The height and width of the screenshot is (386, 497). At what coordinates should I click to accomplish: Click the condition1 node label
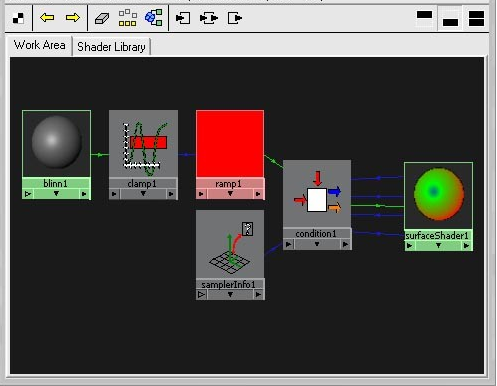click(x=316, y=234)
